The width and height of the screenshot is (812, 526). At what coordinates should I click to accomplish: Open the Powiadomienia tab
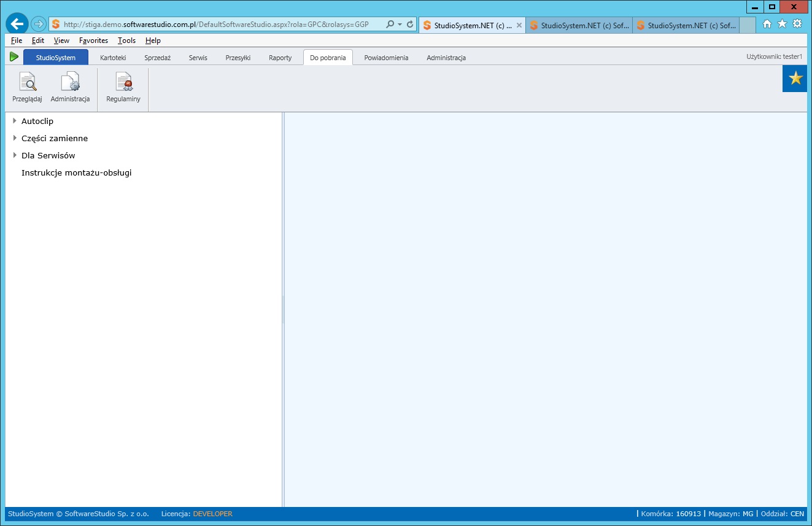[x=386, y=58]
